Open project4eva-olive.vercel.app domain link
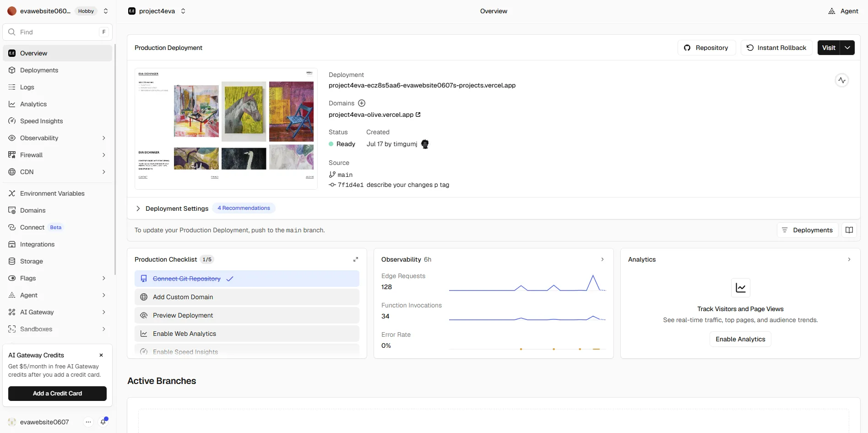The height and width of the screenshot is (433, 868). pyautogui.click(x=374, y=115)
